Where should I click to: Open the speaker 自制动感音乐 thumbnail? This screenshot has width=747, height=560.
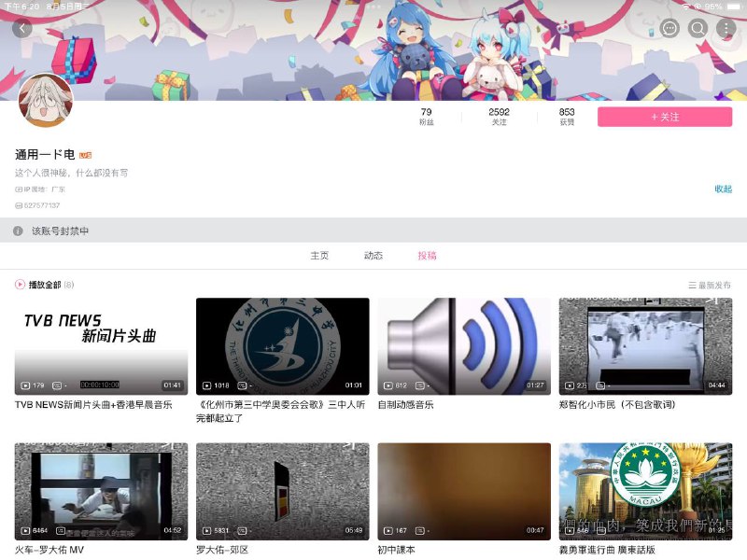click(464, 346)
